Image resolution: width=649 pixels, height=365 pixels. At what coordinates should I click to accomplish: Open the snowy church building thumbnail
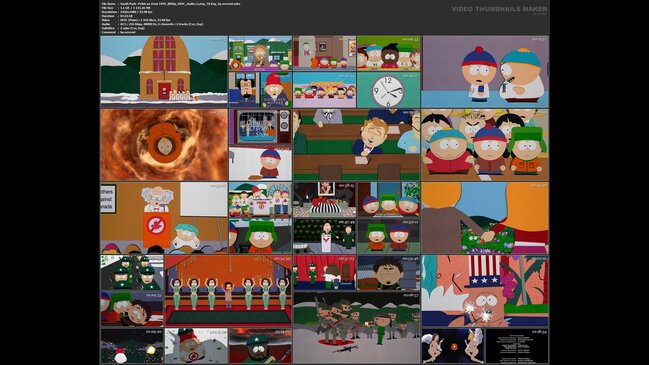point(164,72)
